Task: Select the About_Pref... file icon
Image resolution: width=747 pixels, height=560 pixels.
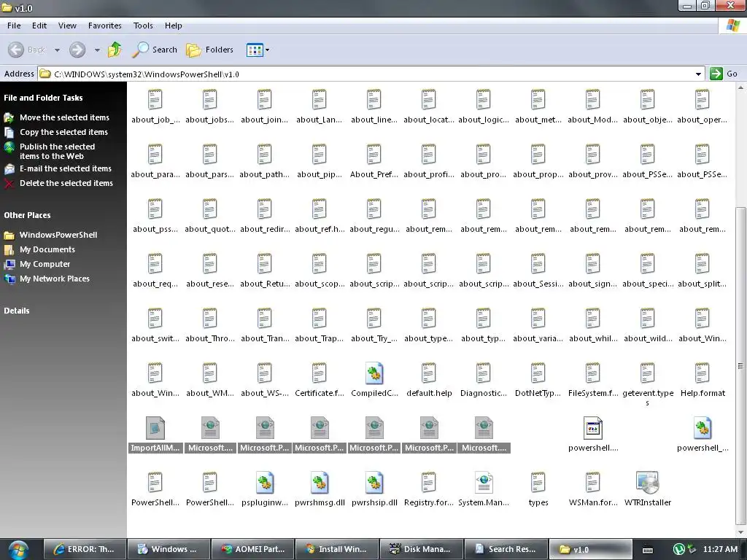Action: click(374, 155)
